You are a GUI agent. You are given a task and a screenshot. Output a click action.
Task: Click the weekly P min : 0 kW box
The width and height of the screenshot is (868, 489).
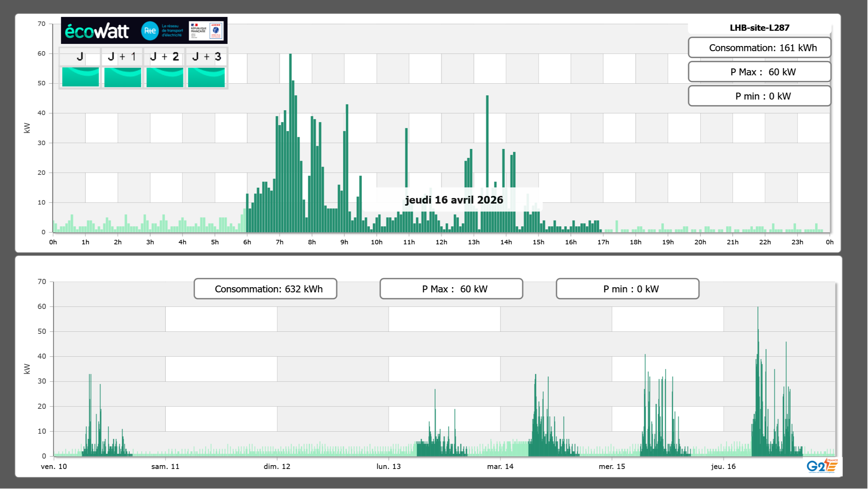tap(627, 289)
